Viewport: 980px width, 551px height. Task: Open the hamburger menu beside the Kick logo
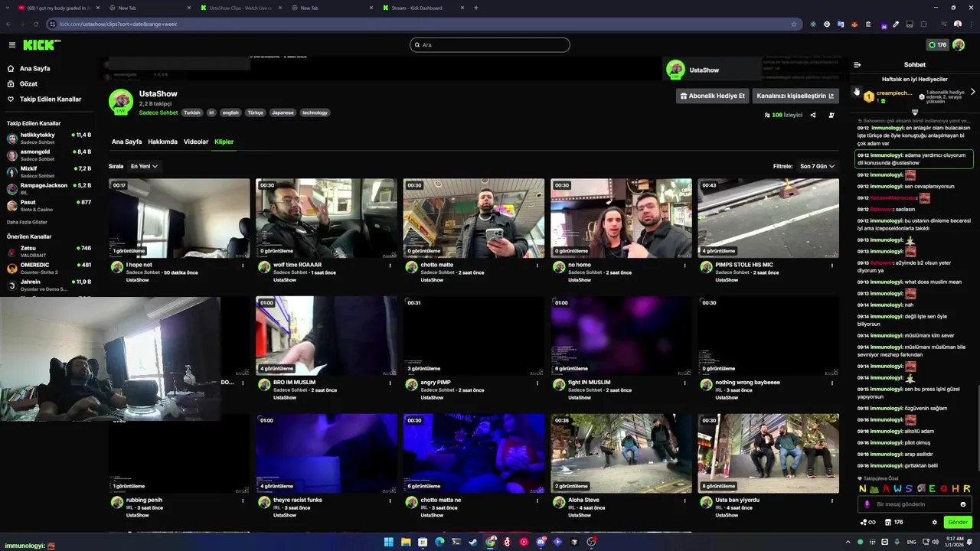pos(11,45)
